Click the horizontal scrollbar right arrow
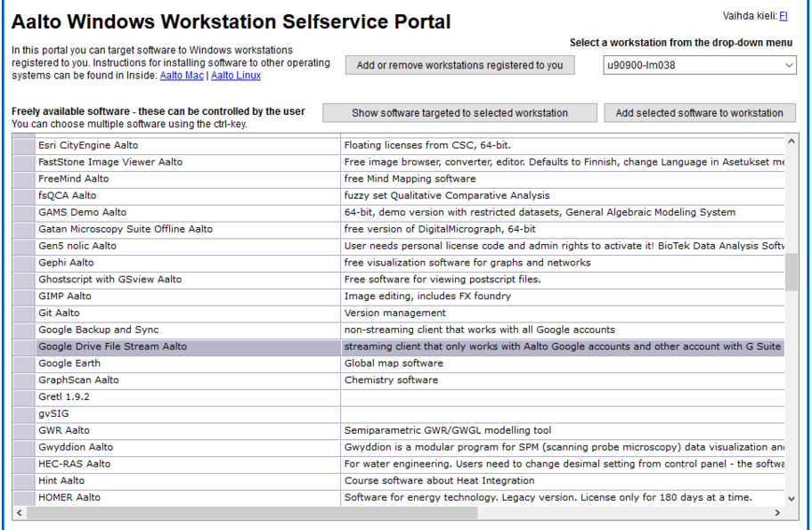Viewport: 812px width, 530px height. click(x=777, y=513)
